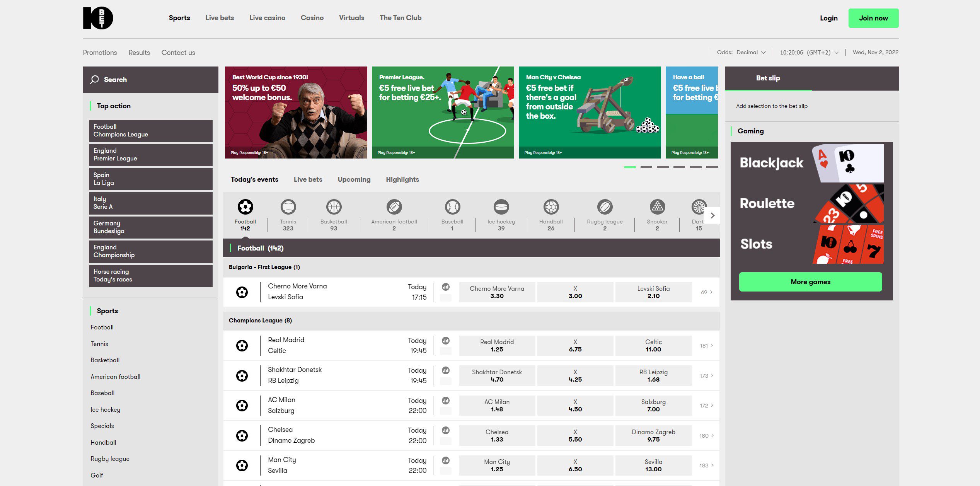Viewport: 980px width, 486px height.
Task: Switch to the events Live bets tab
Action: (308, 179)
